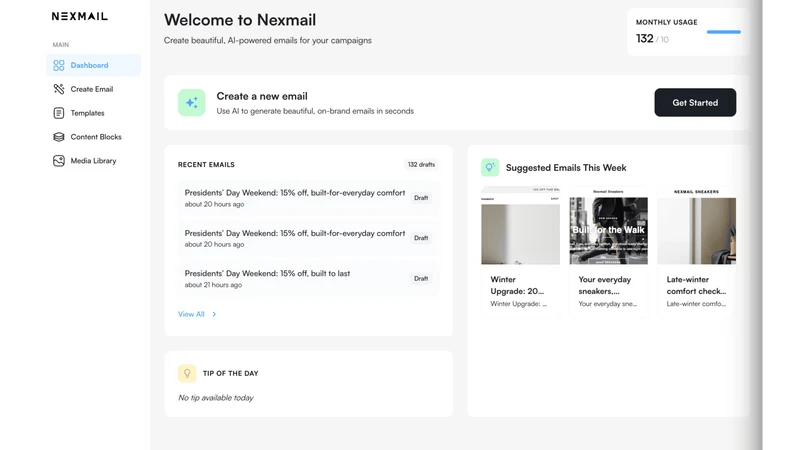Click the Get Started button
800x450 pixels.
click(x=695, y=103)
